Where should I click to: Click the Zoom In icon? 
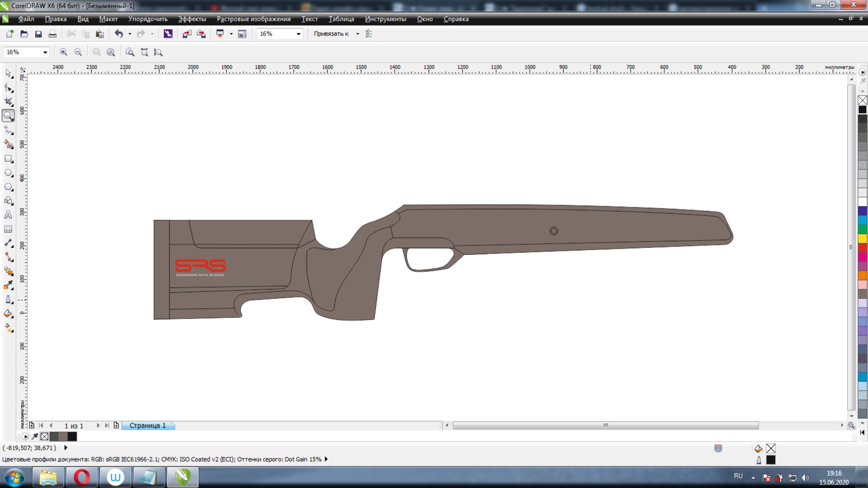coord(64,52)
